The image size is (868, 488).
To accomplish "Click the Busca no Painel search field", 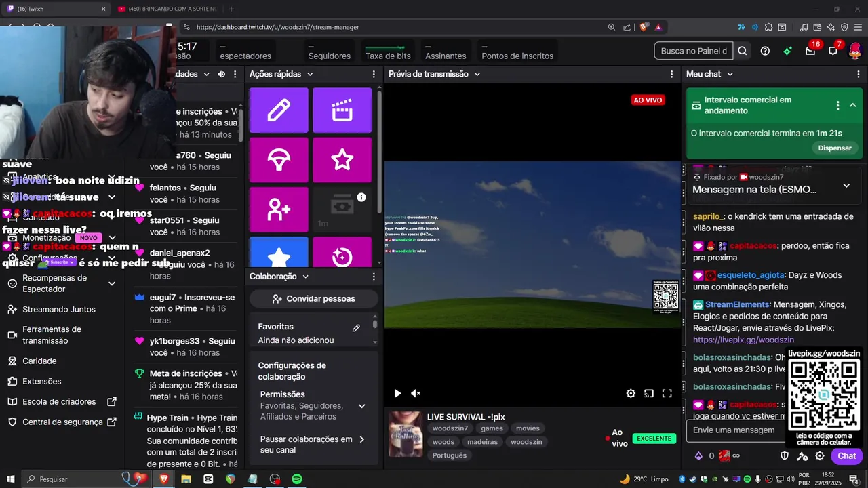I will point(694,51).
